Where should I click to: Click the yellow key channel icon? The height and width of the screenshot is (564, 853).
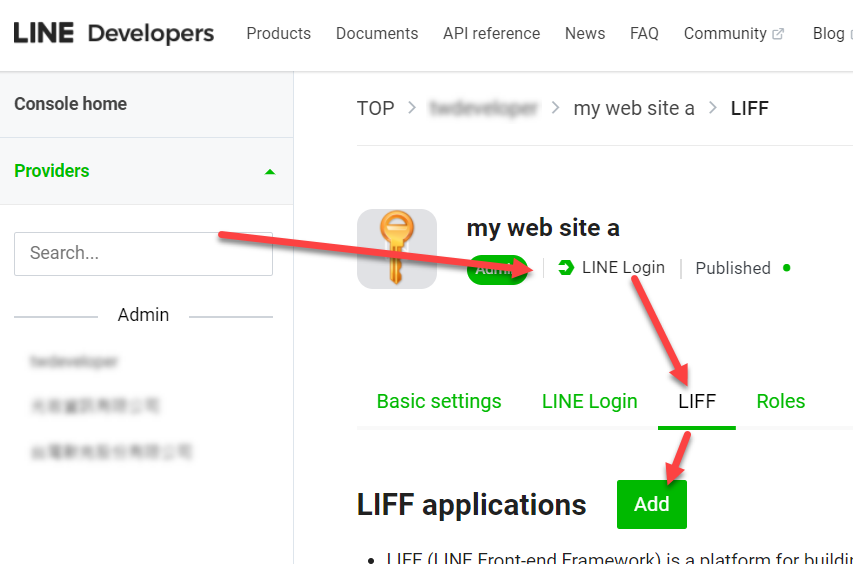click(x=397, y=249)
